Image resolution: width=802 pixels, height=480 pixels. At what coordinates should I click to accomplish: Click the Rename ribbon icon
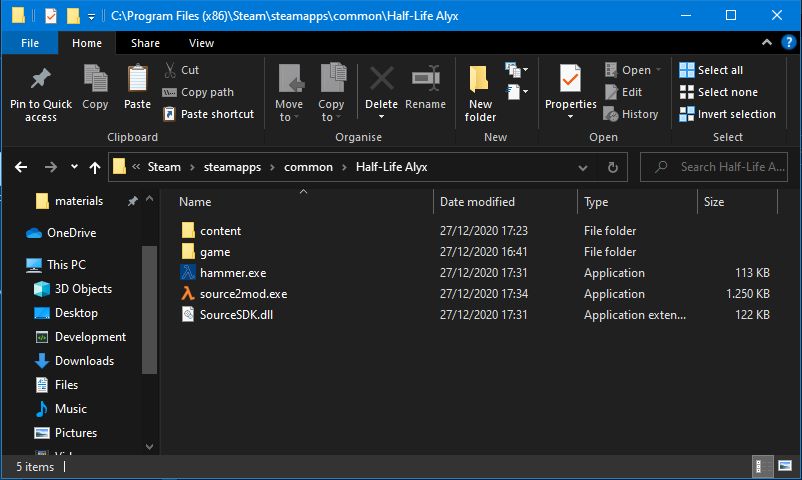(x=426, y=78)
